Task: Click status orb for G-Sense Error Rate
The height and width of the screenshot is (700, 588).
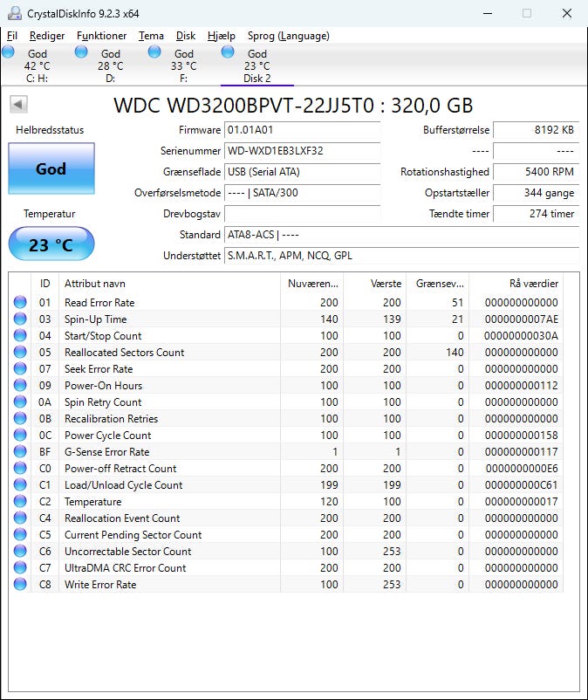Action: pyautogui.click(x=20, y=451)
